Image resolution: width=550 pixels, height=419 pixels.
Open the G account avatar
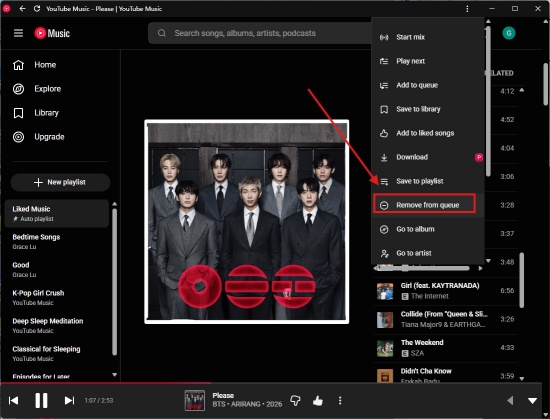point(509,33)
